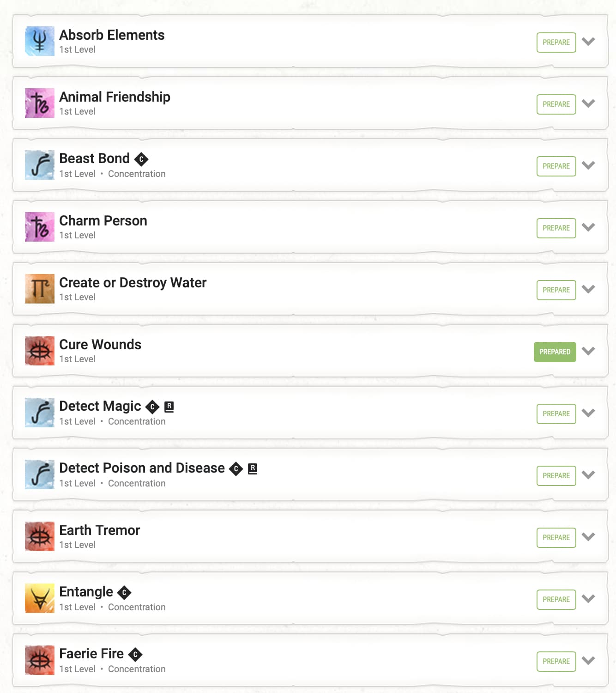The image size is (616, 693).
Task: Expand the Cure Wounds row chevron
Action: (x=588, y=351)
